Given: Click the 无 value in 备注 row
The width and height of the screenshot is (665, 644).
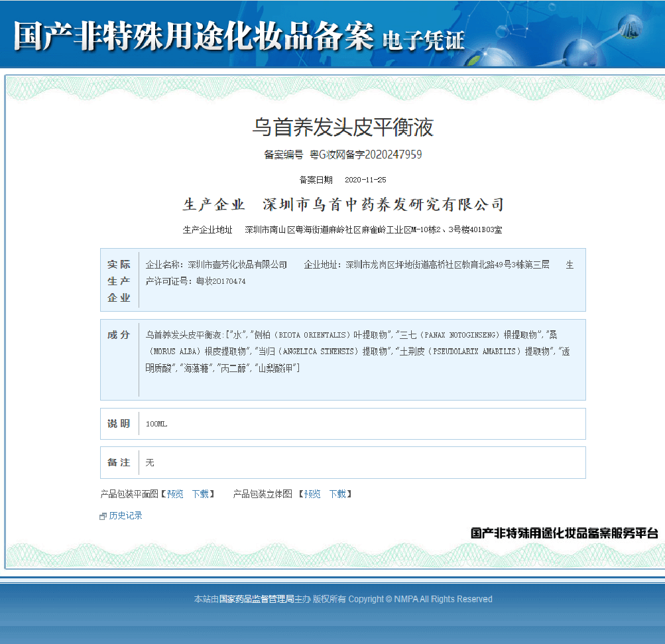Looking at the screenshot, I should (x=150, y=462).
